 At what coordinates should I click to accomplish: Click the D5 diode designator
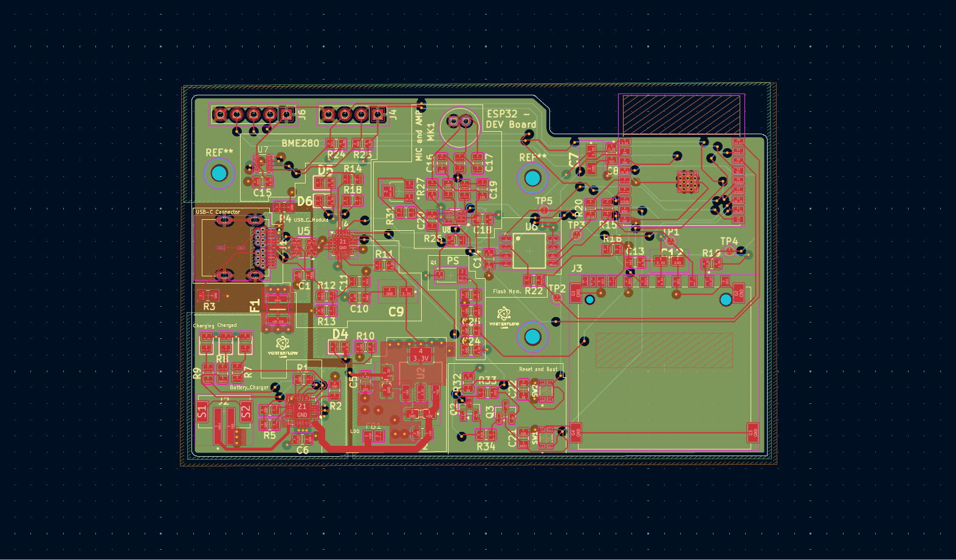coord(325,171)
